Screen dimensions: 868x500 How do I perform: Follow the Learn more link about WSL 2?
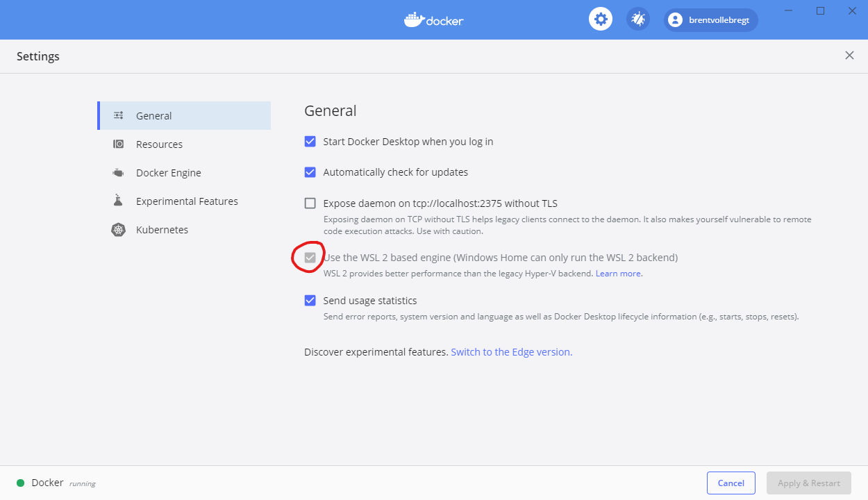(x=618, y=274)
